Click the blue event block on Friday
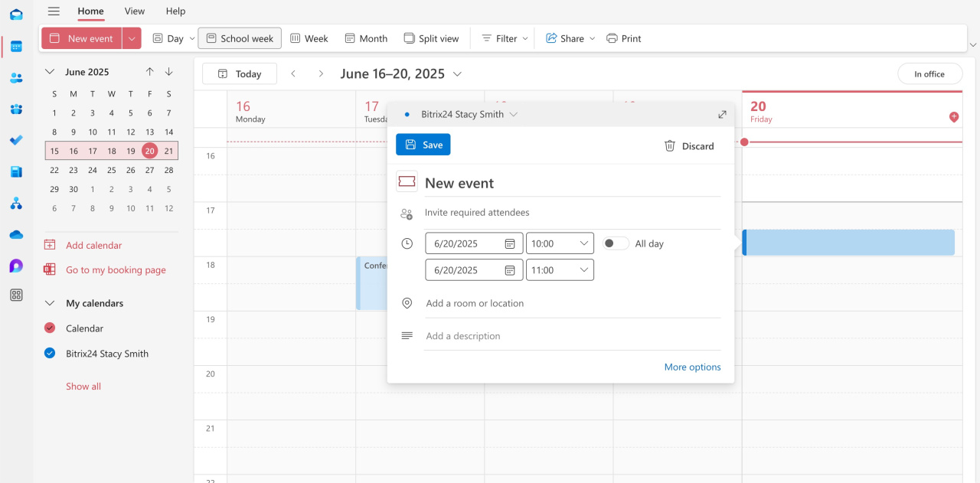This screenshot has height=483, width=980. click(x=848, y=243)
